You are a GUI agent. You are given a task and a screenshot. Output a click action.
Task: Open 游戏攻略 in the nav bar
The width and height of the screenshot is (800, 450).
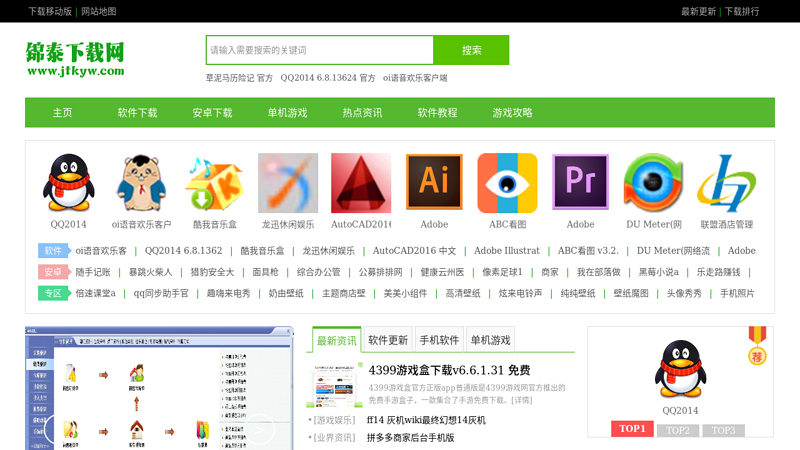pyautogui.click(x=512, y=113)
